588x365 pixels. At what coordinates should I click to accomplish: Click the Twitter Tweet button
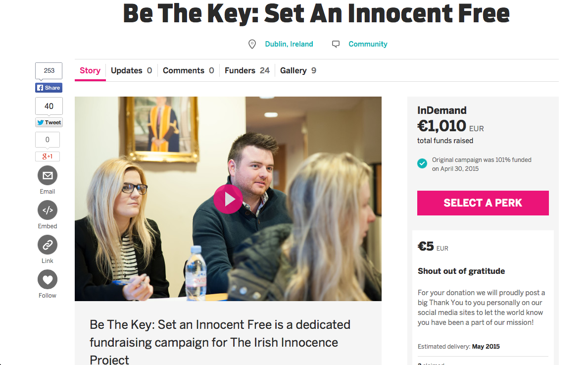tap(49, 122)
